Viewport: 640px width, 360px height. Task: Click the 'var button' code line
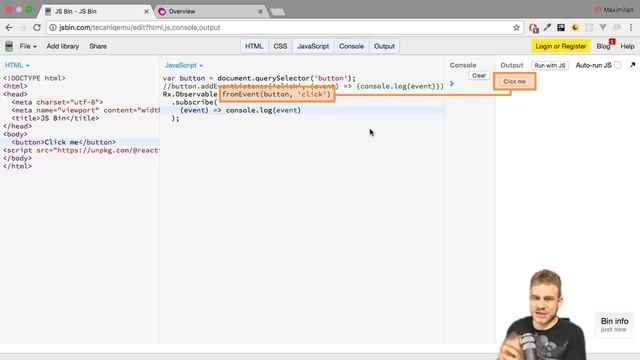[x=259, y=78]
